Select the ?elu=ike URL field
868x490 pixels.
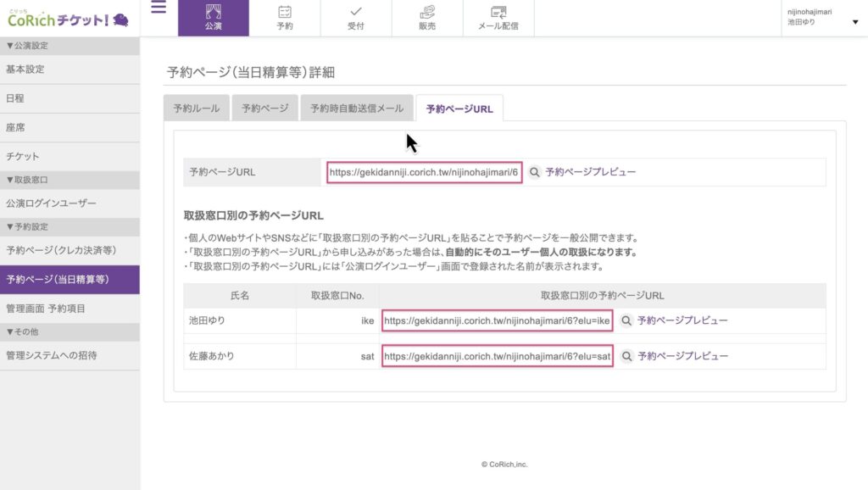click(497, 321)
